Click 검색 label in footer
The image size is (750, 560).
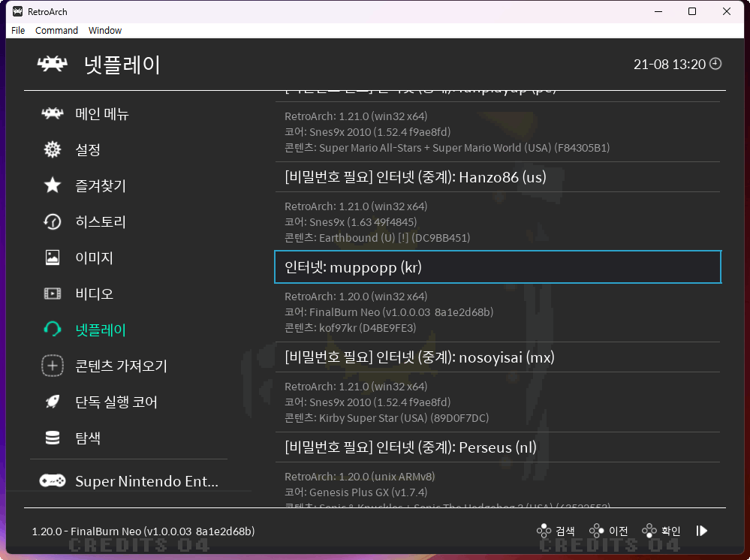(x=565, y=531)
